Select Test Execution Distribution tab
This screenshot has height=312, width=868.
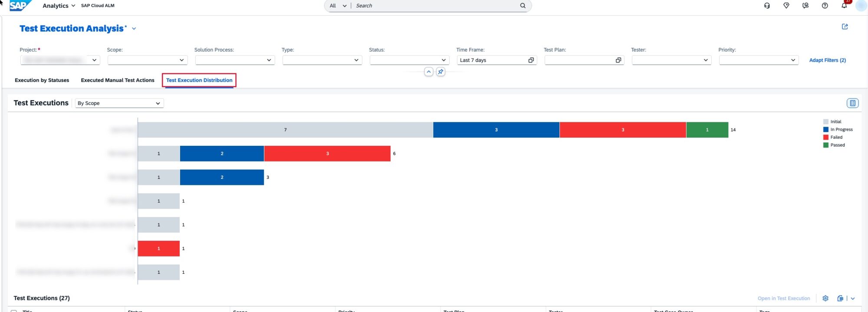(x=199, y=80)
